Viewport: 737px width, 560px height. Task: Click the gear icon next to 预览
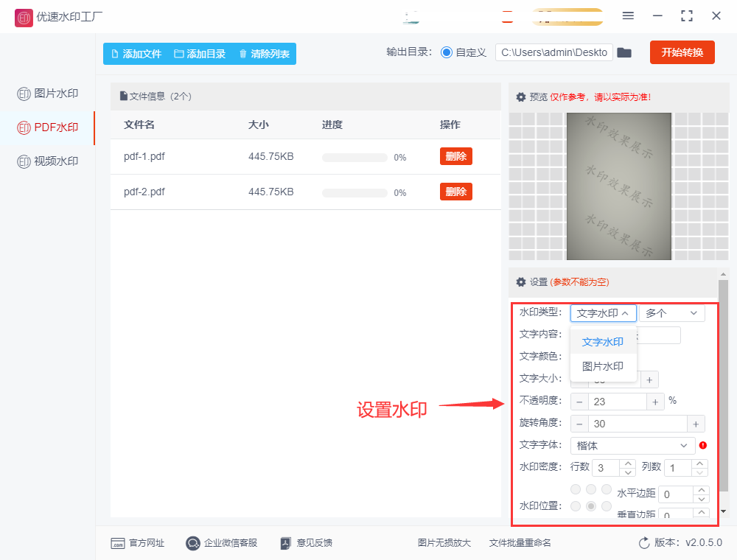[x=521, y=97]
